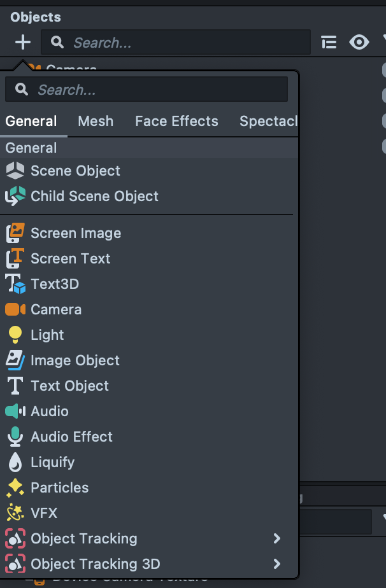The image size is (386, 588).
Task: Choose the VFX icon
Action: click(15, 513)
